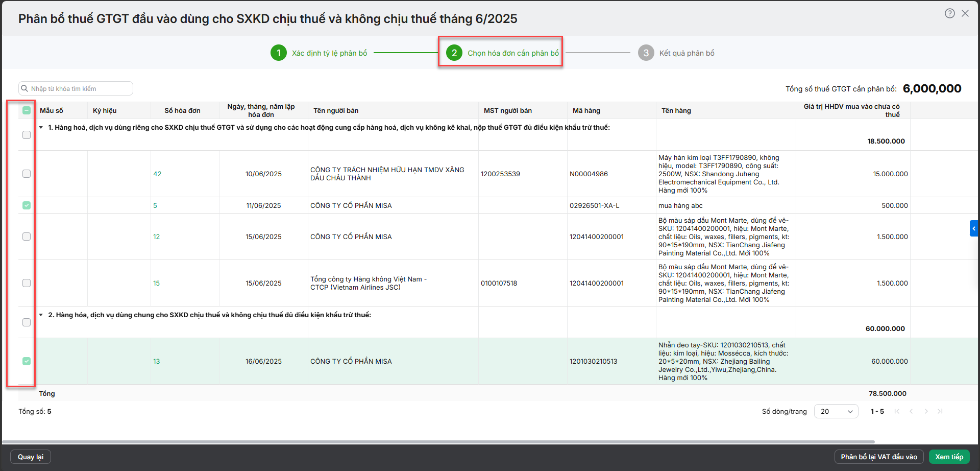The image size is (980, 471).
Task: Click value 15.000.000 cell
Action: [x=890, y=174]
